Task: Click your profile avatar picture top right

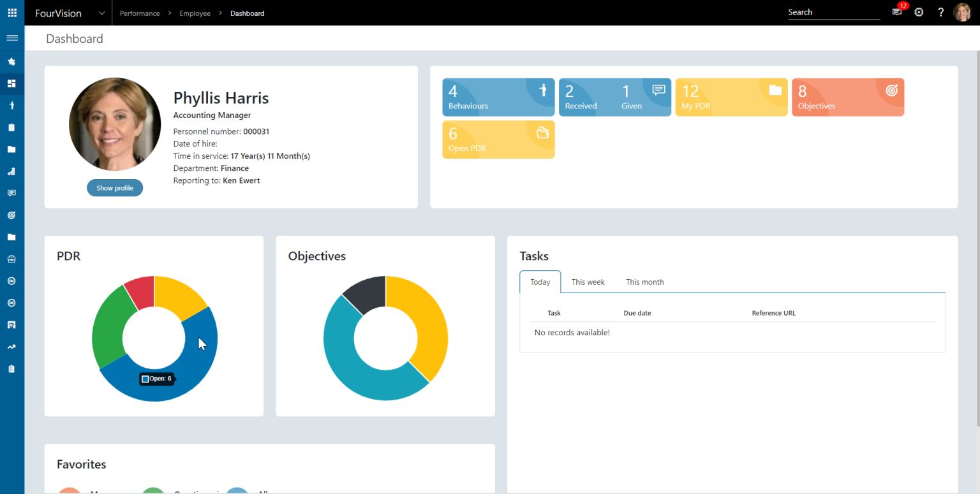Action: (x=961, y=12)
